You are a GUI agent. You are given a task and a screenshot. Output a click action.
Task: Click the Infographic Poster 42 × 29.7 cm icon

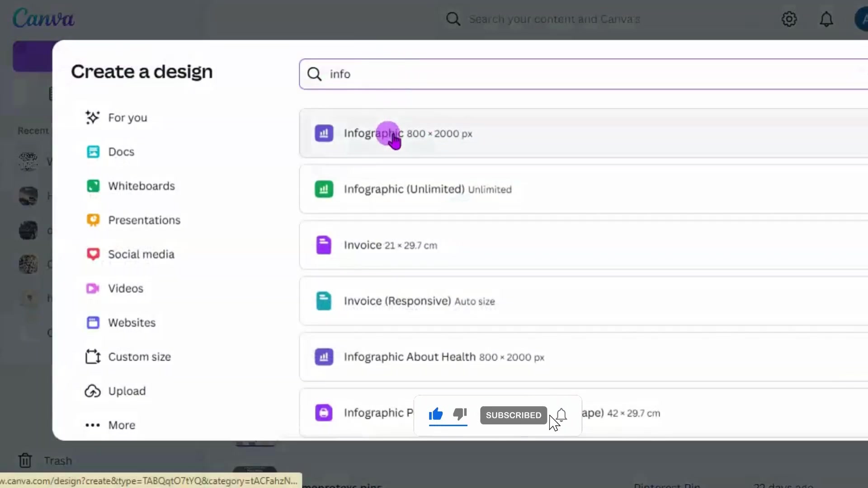click(324, 413)
